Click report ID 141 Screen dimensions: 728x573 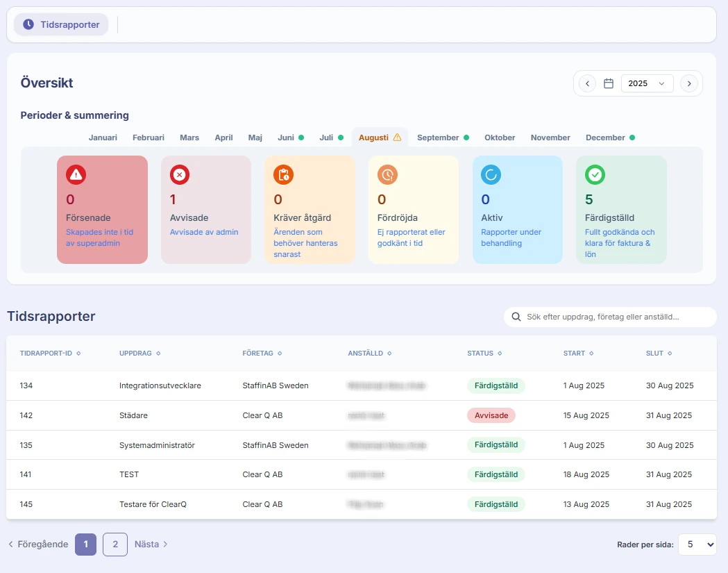pos(26,474)
